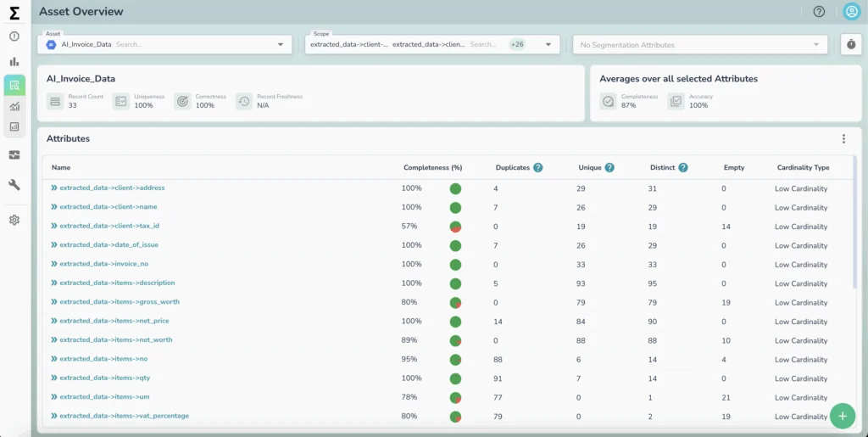Click the Sigma logo in the sidebar
This screenshot has width=868, height=437.
(14, 13)
